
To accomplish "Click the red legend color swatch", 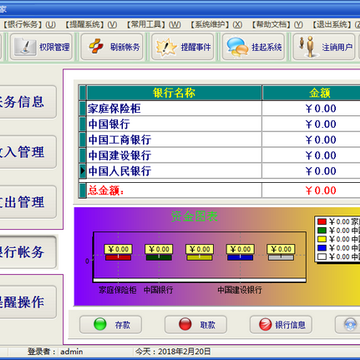I will point(322,222).
